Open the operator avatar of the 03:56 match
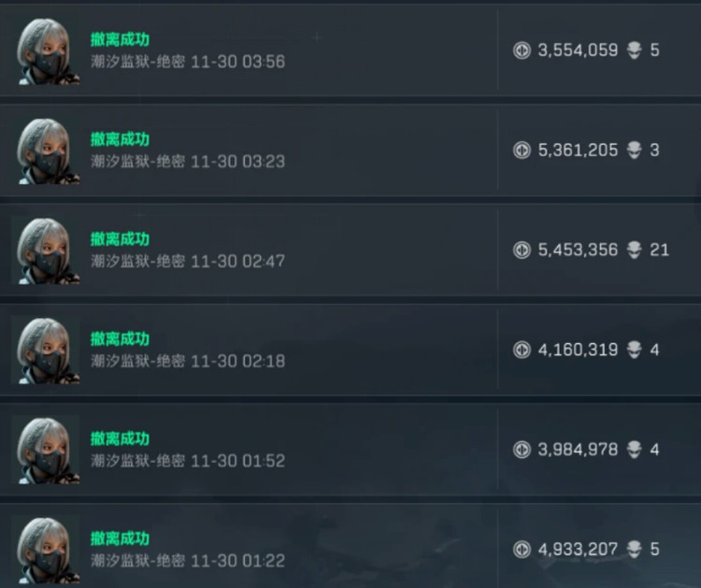Image resolution: width=701 pixels, height=588 pixels. (48, 51)
